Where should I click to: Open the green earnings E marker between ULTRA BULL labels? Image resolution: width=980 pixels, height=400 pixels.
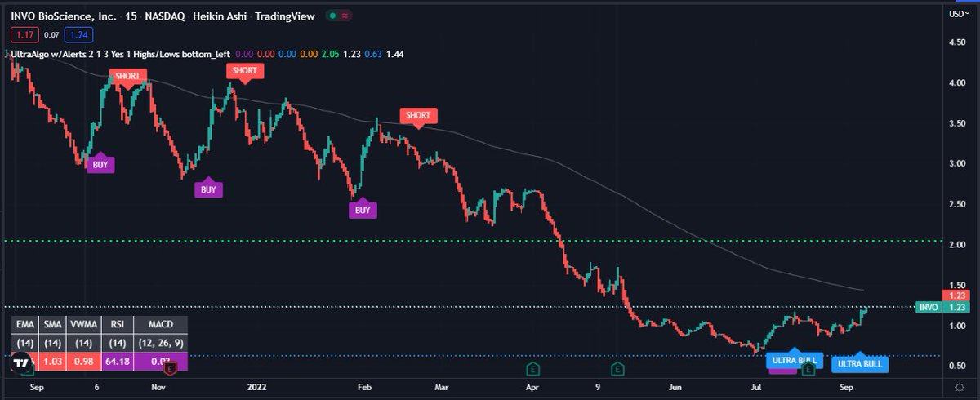click(808, 369)
